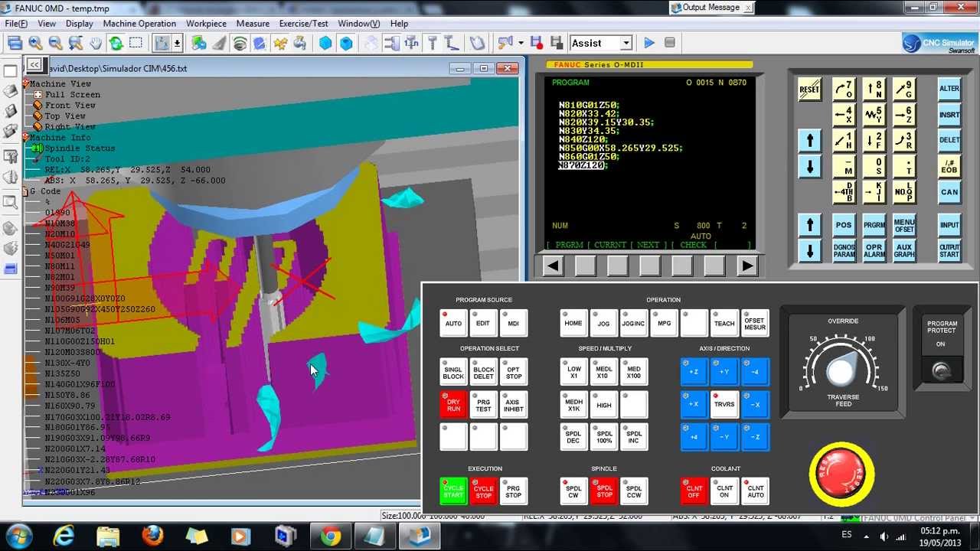Click the Front View cube icon
The width and height of the screenshot is (980, 551).
[38, 106]
